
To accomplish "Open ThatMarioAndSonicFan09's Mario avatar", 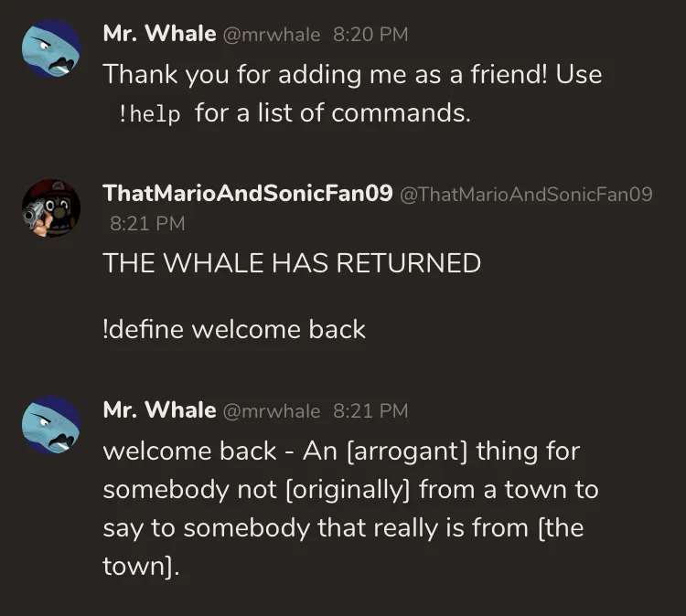I will point(51,208).
